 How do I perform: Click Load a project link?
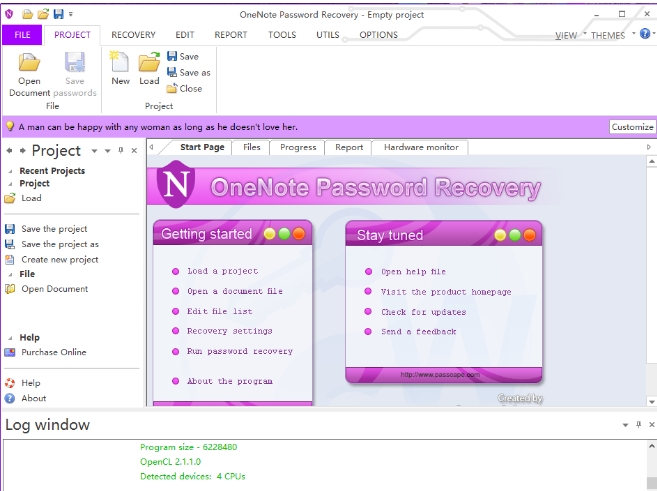point(222,271)
